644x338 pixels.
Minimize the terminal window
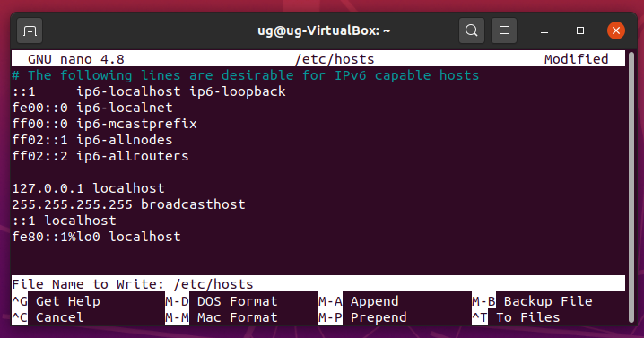(544, 30)
